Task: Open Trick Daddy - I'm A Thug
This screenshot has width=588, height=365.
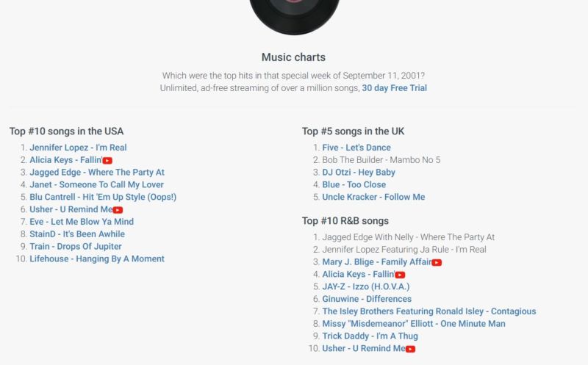Action: (x=370, y=336)
